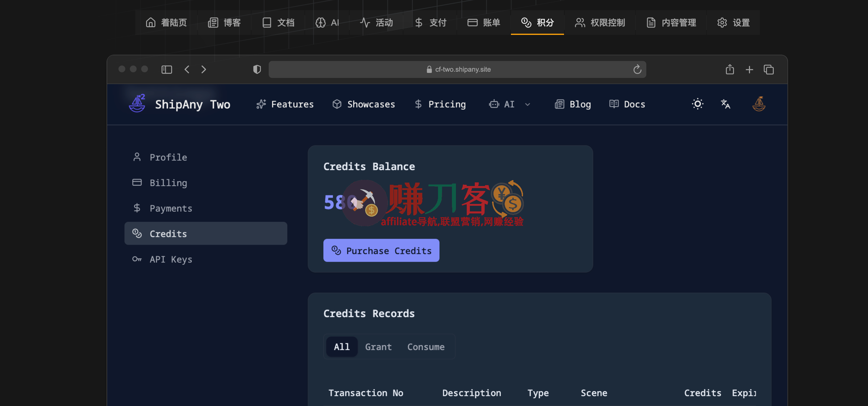Open a new tab with plus icon
This screenshot has height=406, width=868.
[749, 70]
